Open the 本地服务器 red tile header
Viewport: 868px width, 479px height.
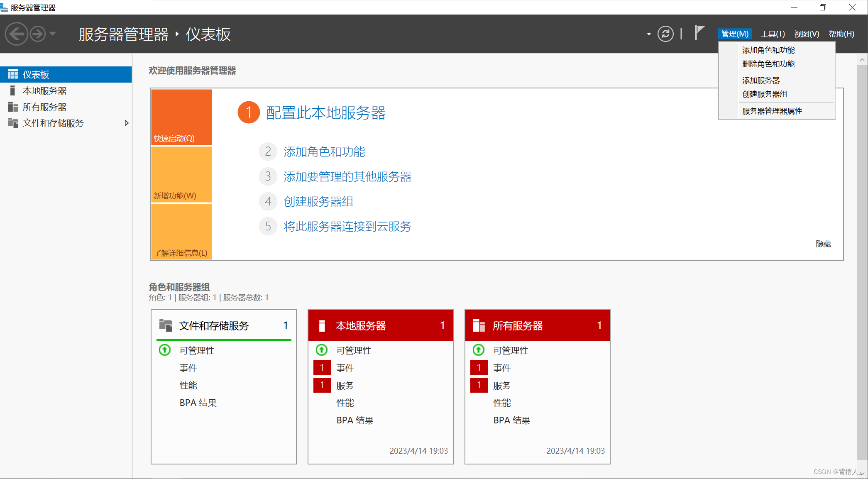pyautogui.click(x=381, y=326)
